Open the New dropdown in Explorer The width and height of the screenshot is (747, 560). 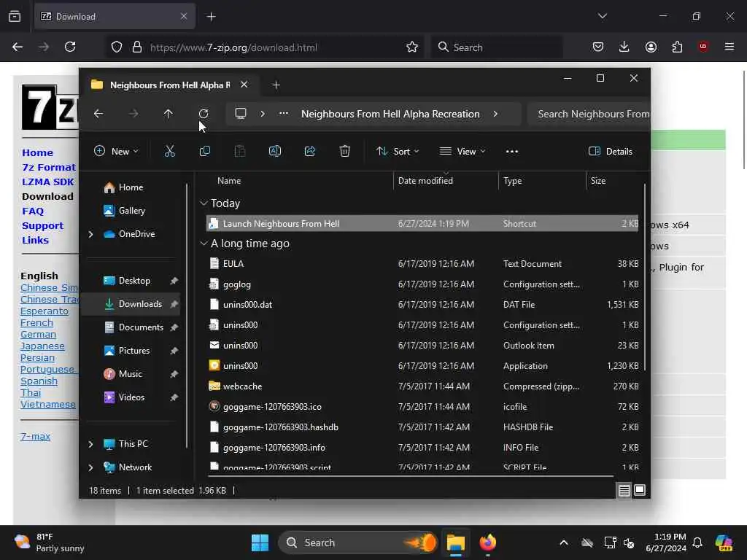point(116,152)
